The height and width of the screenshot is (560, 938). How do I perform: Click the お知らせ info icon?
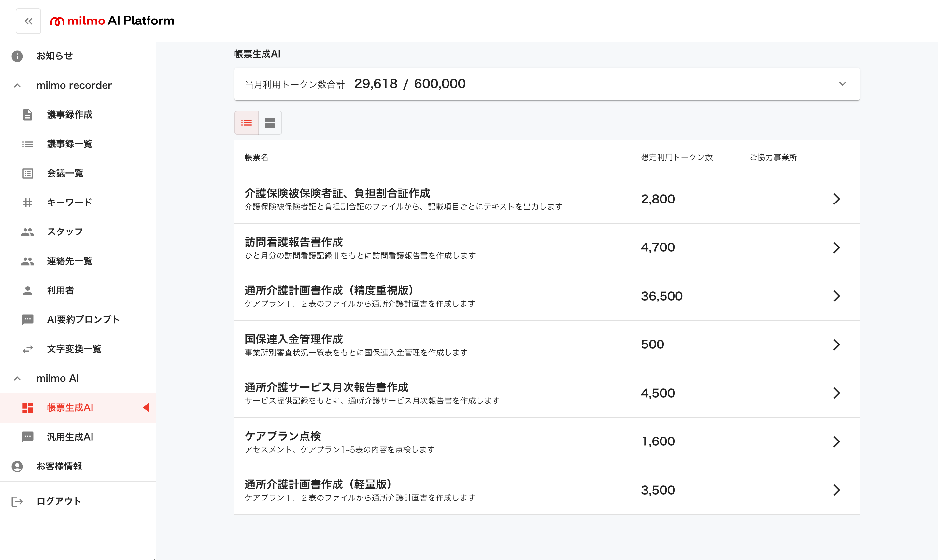17,56
